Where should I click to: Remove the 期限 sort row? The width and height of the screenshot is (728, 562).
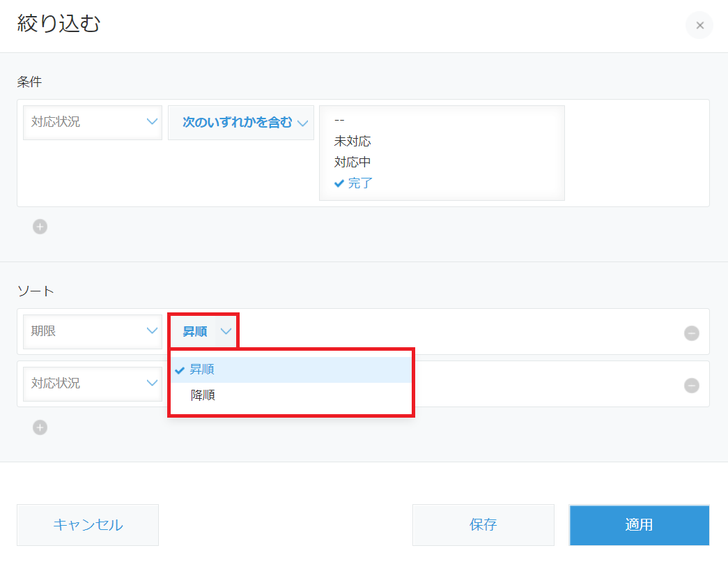click(691, 333)
